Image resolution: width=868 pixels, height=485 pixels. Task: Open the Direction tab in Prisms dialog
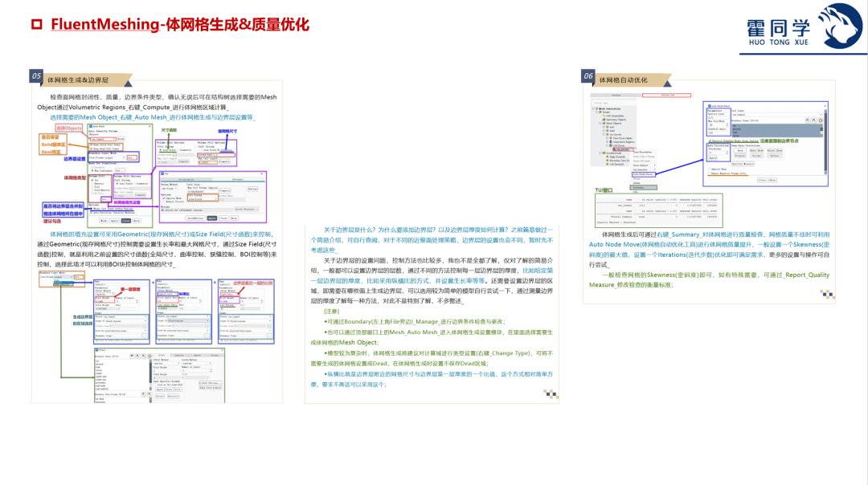178,355
